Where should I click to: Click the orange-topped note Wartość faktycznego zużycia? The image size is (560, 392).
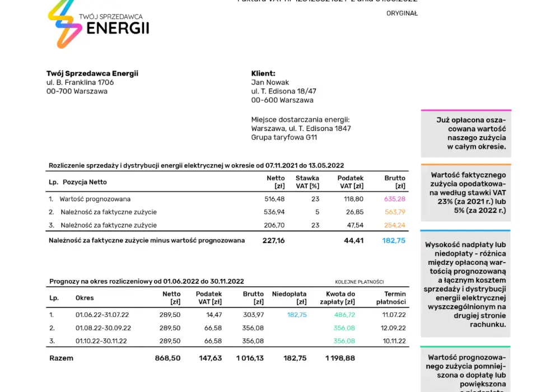click(466, 193)
